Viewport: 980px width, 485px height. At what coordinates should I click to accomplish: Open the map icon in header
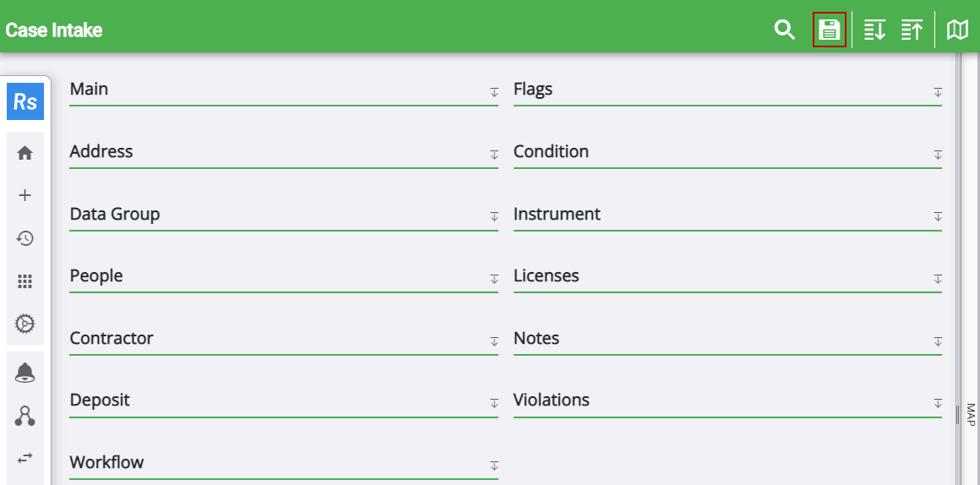coord(957,30)
